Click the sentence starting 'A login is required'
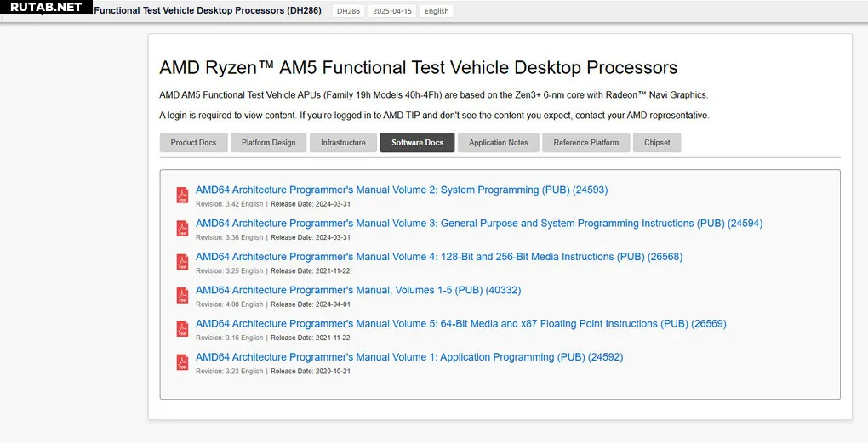868x443 pixels. [x=434, y=116]
